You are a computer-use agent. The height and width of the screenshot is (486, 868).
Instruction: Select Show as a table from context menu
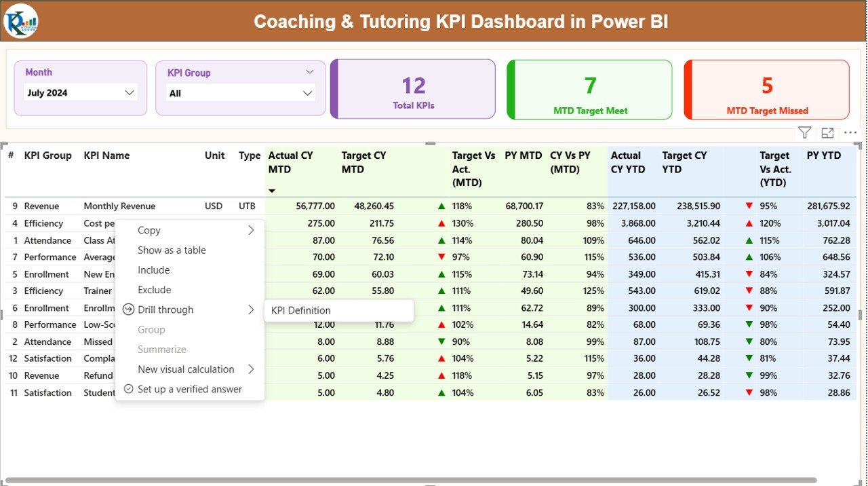(172, 250)
